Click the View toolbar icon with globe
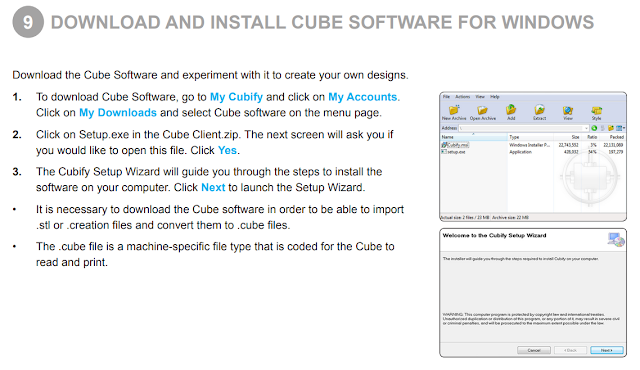 [x=568, y=112]
